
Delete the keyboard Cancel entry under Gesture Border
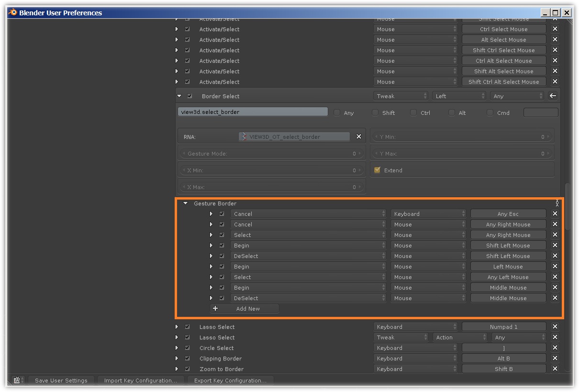(x=555, y=213)
